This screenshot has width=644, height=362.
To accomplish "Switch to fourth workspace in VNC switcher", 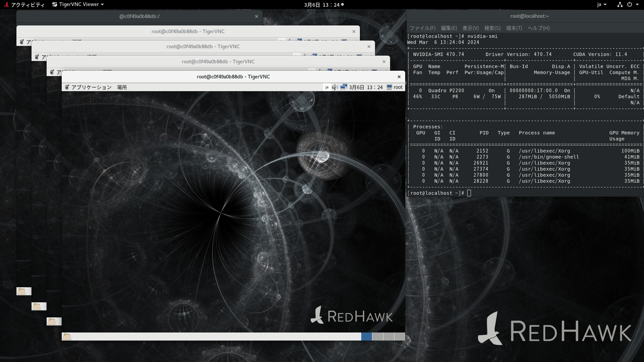I will 399,337.
